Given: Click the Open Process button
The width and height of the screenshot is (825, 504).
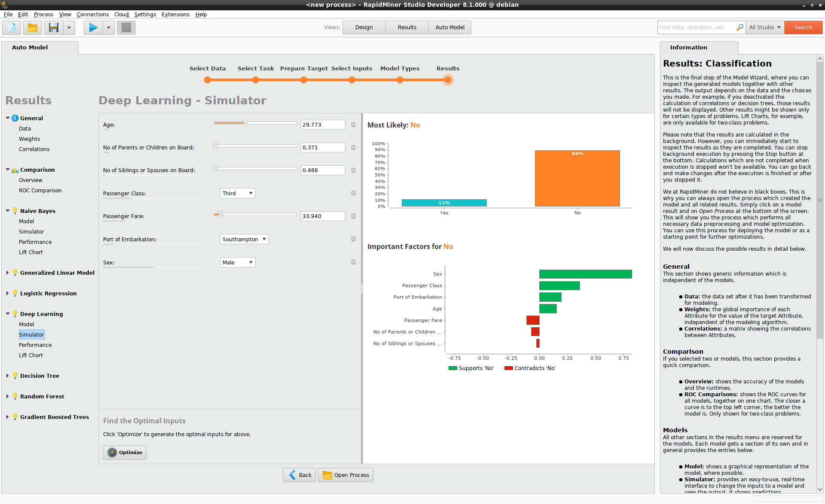Looking at the screenshot, I should [x=345, y=475].
